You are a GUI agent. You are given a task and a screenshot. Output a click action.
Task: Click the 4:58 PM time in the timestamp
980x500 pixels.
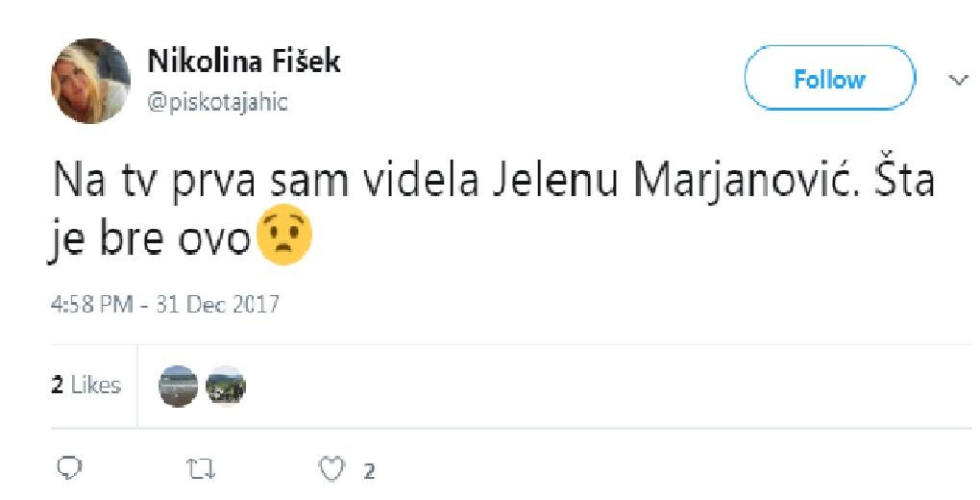pyautogui.click(x=90, y=306)
